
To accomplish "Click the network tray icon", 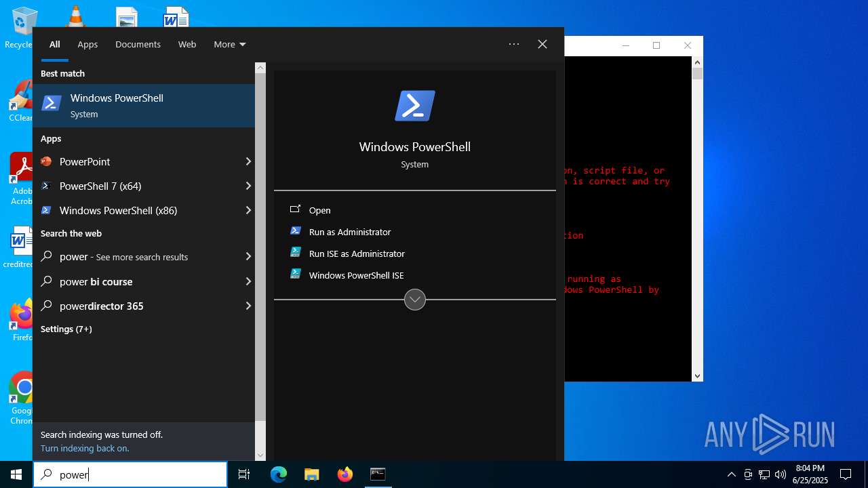I will 764,474.
